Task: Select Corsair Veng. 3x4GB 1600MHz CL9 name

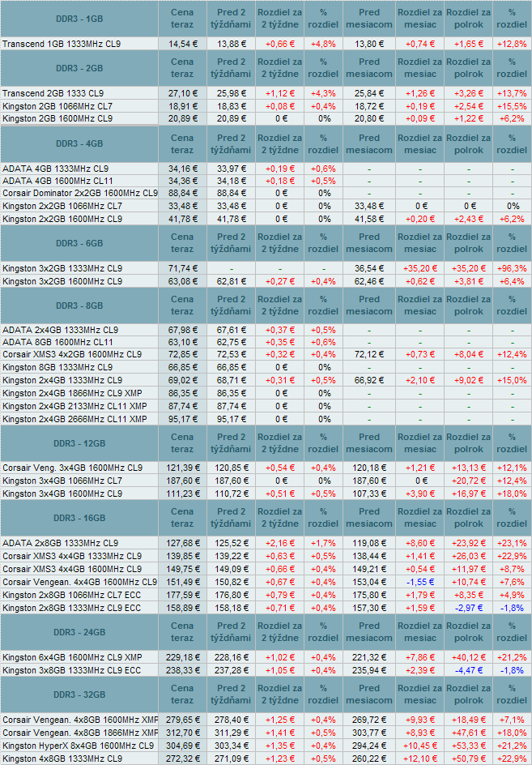Action: click(x=72, y=468)
